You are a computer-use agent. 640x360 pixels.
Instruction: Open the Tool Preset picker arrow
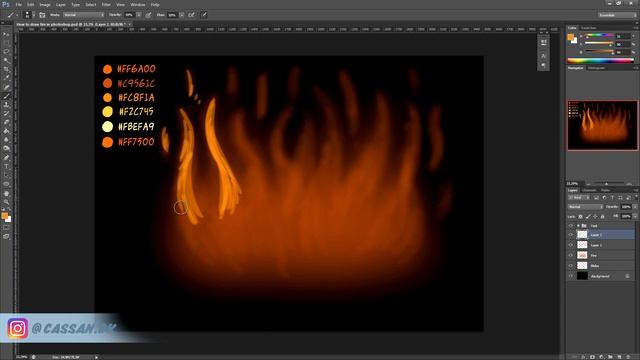17,15
